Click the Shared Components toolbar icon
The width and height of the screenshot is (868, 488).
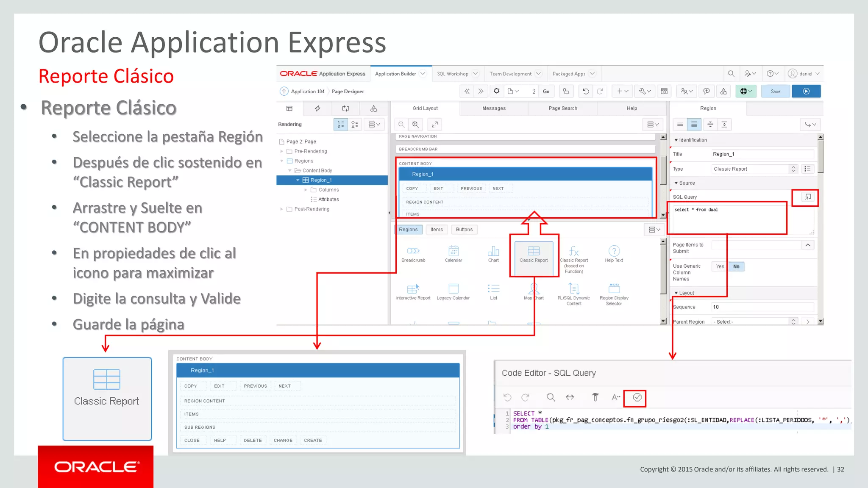click(x=723, y=91)
